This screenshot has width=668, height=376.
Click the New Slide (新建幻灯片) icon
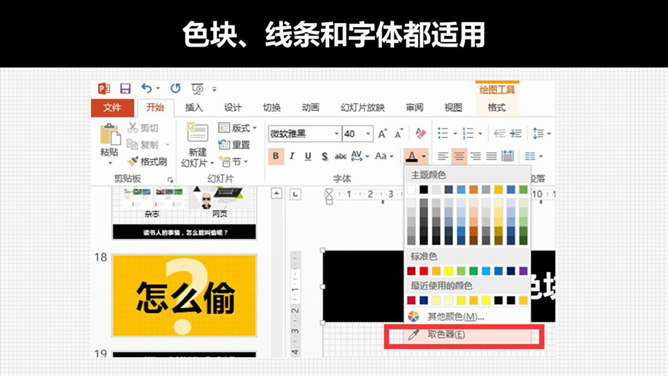(197, 132)
